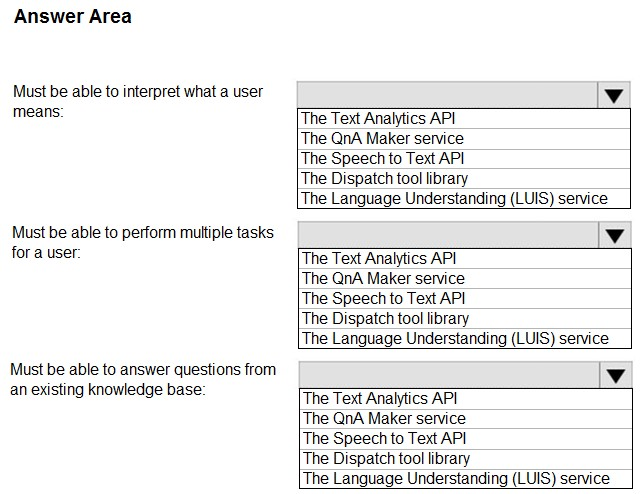Open the dropdown arrow for interpreting user meaning
This screenshot has width=641, height=494.
tap(614, 95)
